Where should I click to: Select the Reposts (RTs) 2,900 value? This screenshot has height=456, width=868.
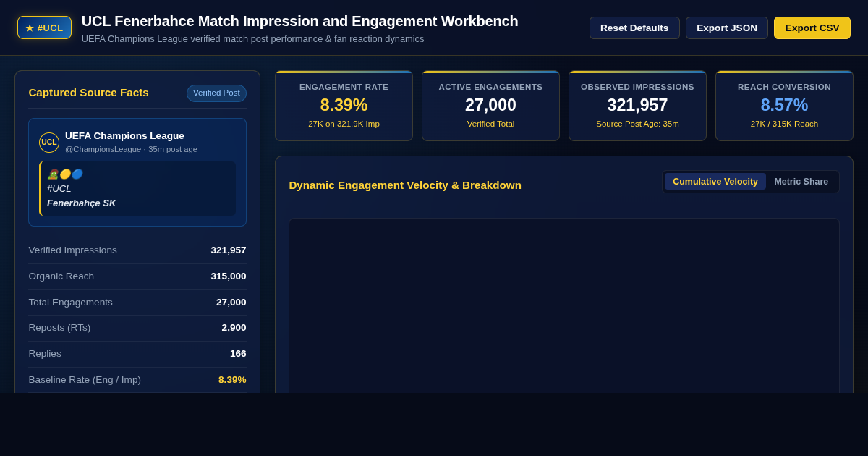coord(234,327)
